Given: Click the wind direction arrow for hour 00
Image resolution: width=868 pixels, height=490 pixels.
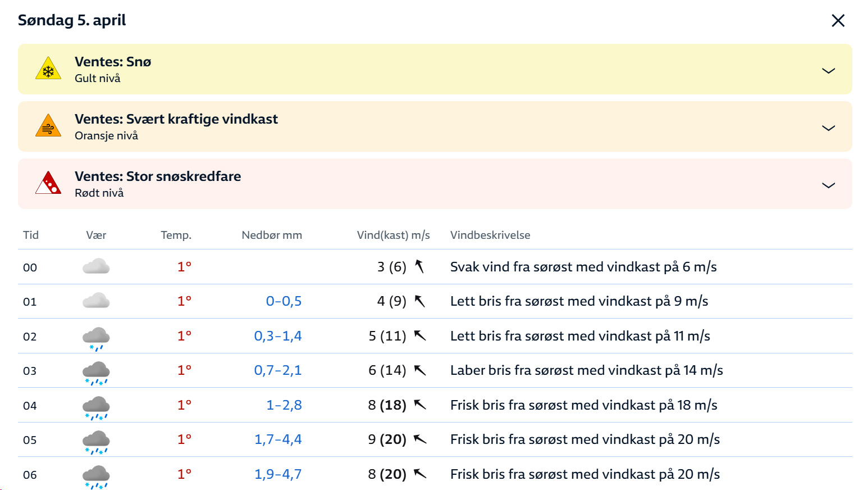Looking at the screenshot, I should [x=419, y=266].
